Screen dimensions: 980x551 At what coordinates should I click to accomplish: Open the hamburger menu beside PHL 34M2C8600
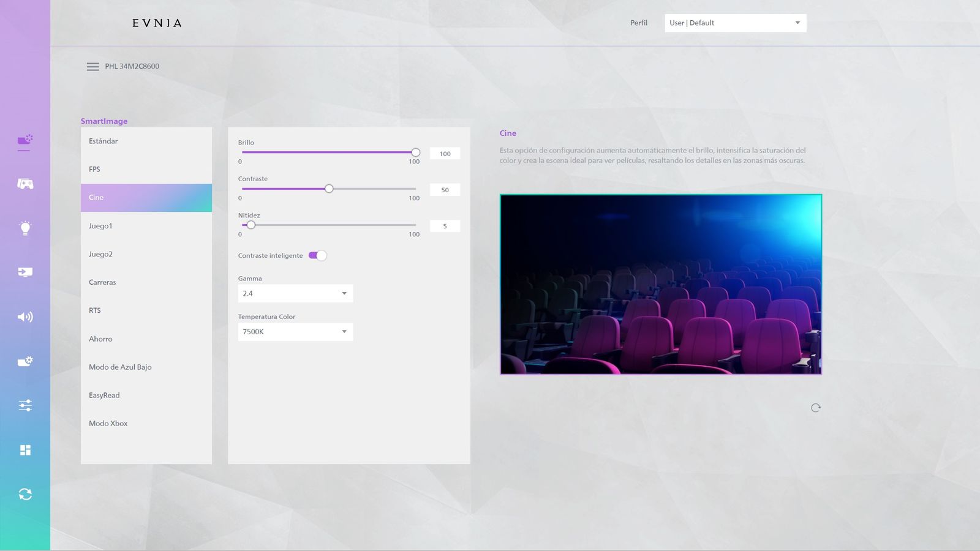point(92,67)
